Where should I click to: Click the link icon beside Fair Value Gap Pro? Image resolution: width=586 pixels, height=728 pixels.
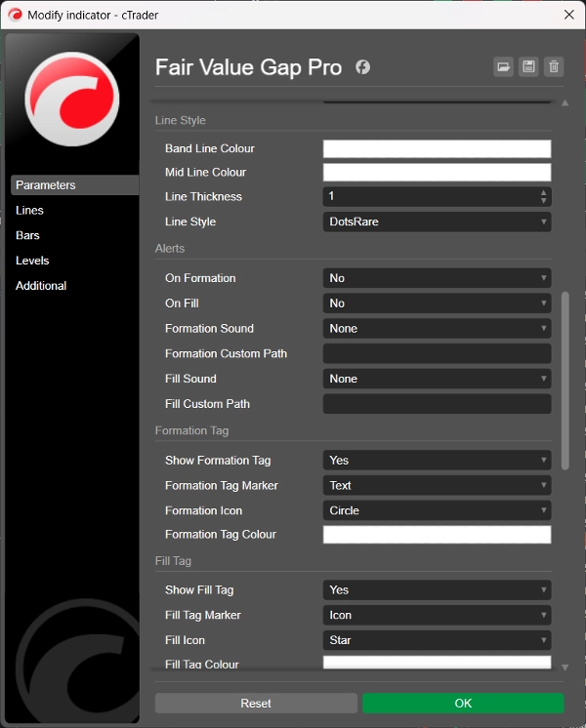pyautogui.click(x=362, y=67)
